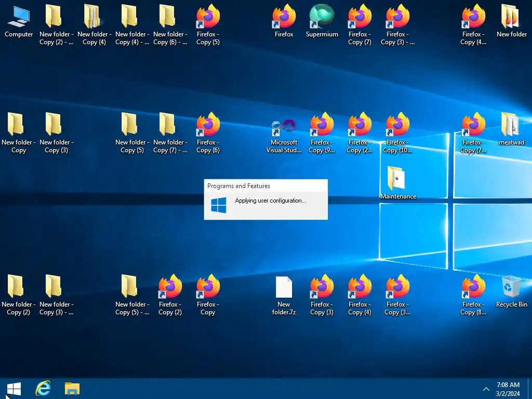
Task: Click the New folder - Copy (2) folder
Action: pyautogui.click(x=18, y=296)
